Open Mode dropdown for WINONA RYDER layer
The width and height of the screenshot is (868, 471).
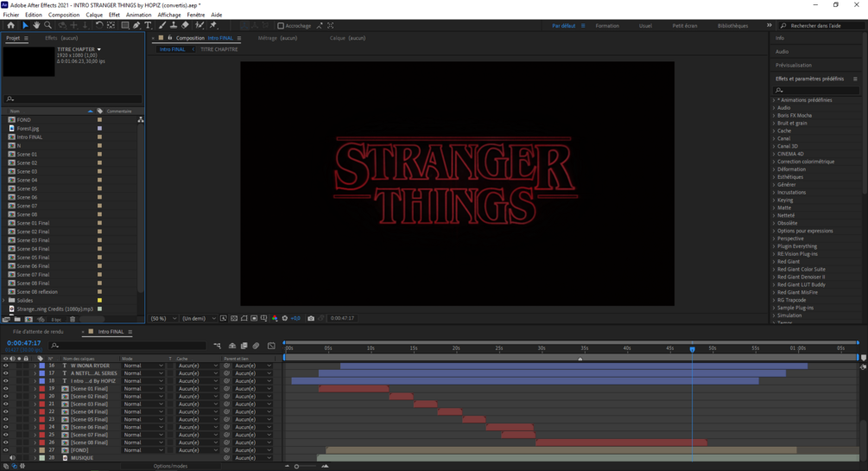click(x=143, y=366)
